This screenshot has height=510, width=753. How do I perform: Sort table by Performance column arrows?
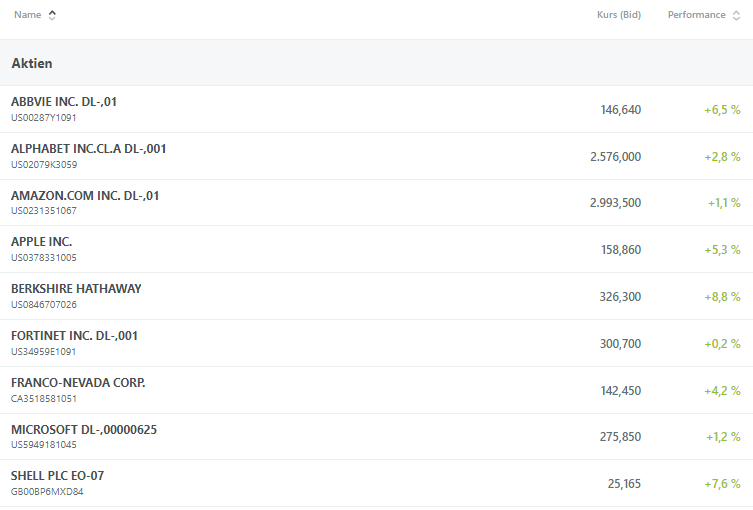point(736,15)
